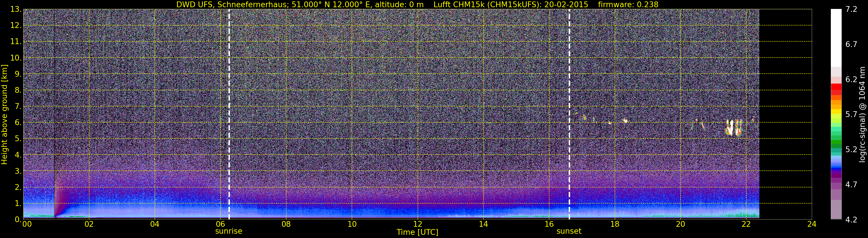The width and height of the screenshot is (868, 238).
Task: Click the '16' tick label on the time axis
Action: (x=549, y=224)
